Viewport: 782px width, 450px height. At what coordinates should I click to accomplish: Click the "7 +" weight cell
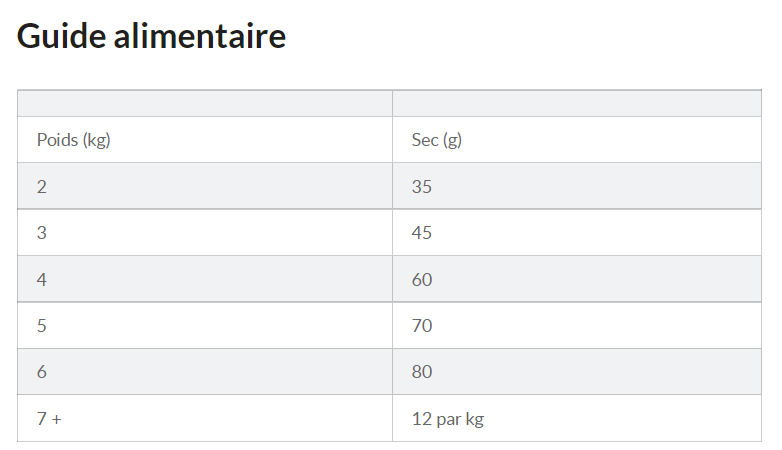point(49,419)
